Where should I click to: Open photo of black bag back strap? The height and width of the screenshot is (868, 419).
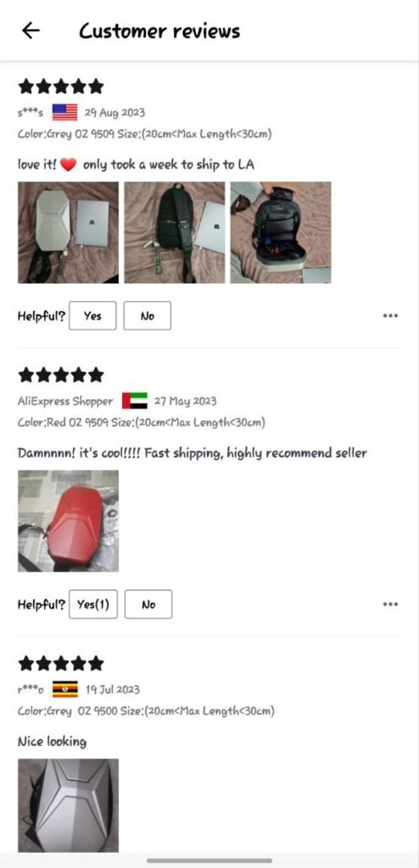point(175,232)
